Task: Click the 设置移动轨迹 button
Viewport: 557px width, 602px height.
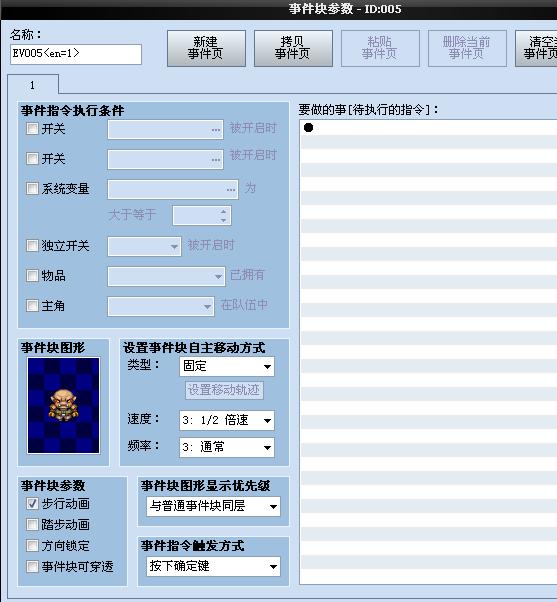Action: [224, 390]
